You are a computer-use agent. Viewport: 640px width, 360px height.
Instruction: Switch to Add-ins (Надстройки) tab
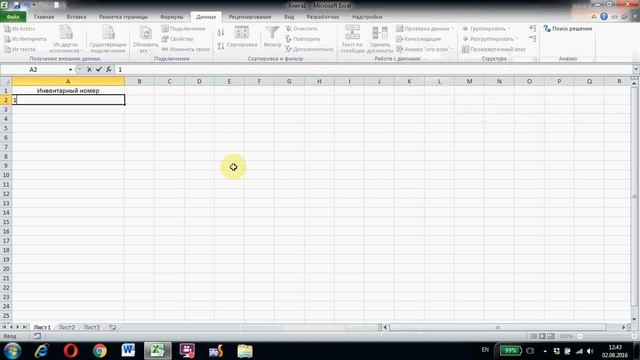367,17
